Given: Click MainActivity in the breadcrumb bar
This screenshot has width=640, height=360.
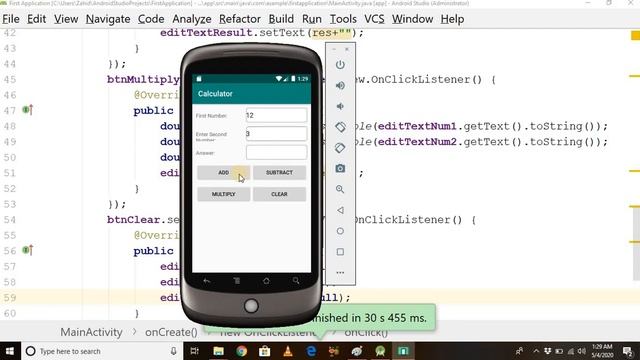Looking at the screenshot, I should tap(91, 332).
